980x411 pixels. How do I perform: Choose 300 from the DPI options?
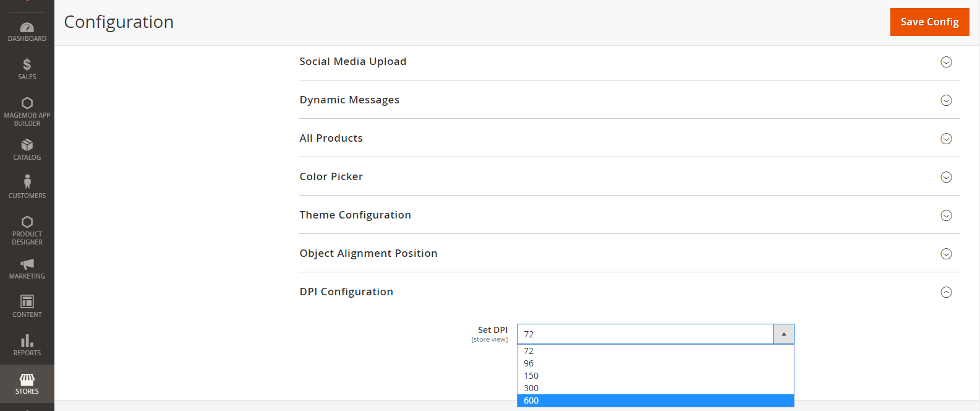531,388
